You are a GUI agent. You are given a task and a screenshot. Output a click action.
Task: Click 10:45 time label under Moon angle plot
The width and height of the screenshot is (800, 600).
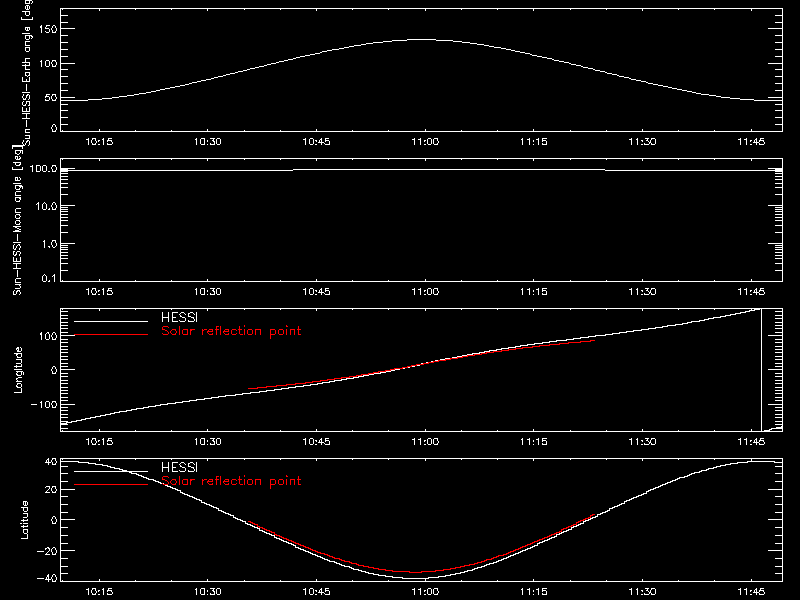point(316,292)
